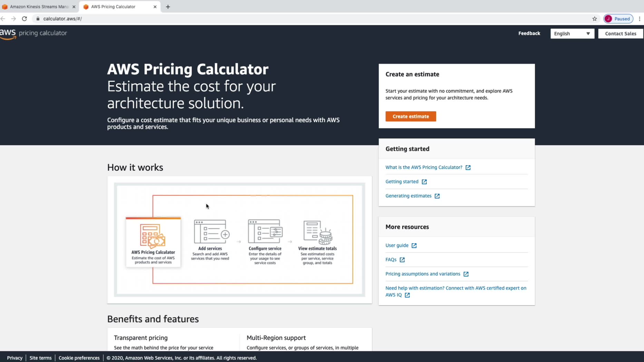Click the Configure service diagram icon
The width and height of the screenshot is (644, 362).
(x=265, y=232)
